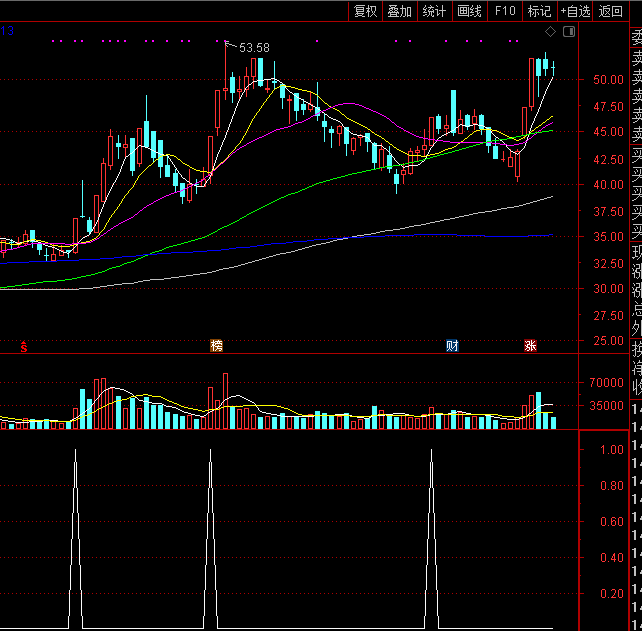
Task: Click the red S marker icon
Action: pos(24,346)
